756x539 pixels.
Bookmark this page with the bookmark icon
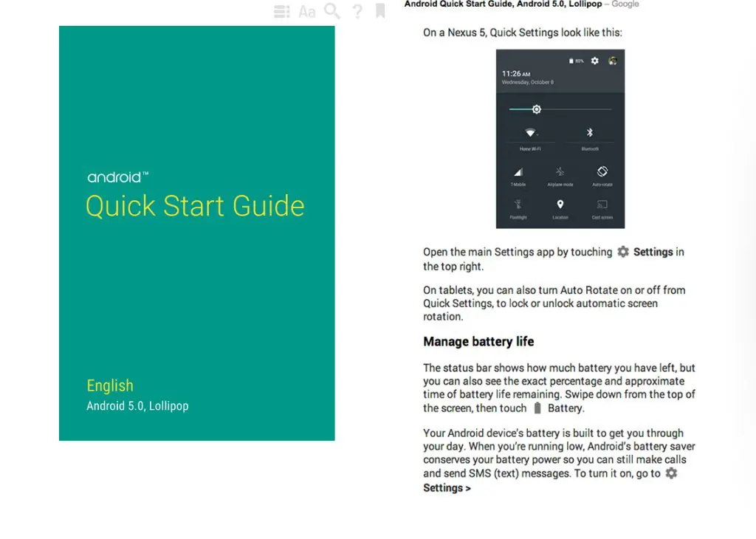click(380, 11)
